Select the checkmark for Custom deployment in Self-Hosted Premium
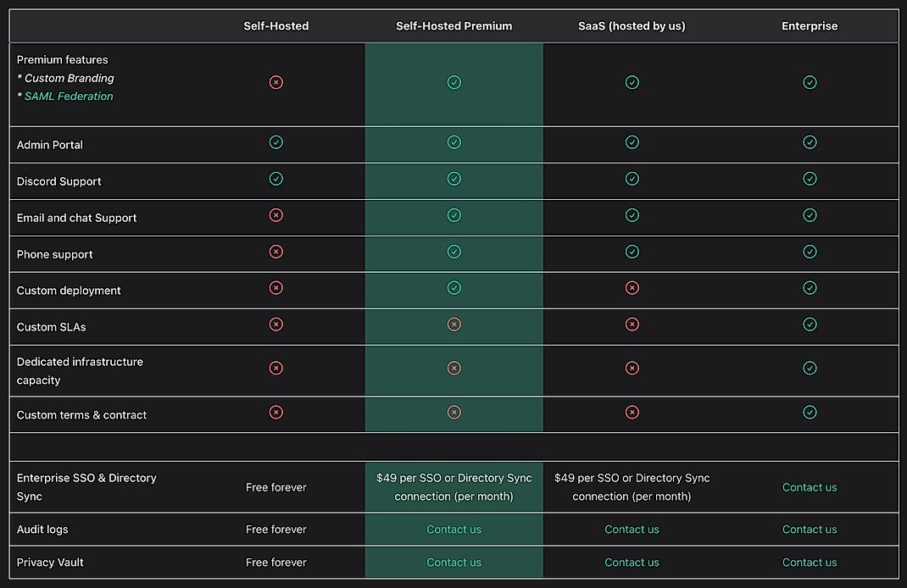This screenshot has height=588, width=907. tap(453, 288)
